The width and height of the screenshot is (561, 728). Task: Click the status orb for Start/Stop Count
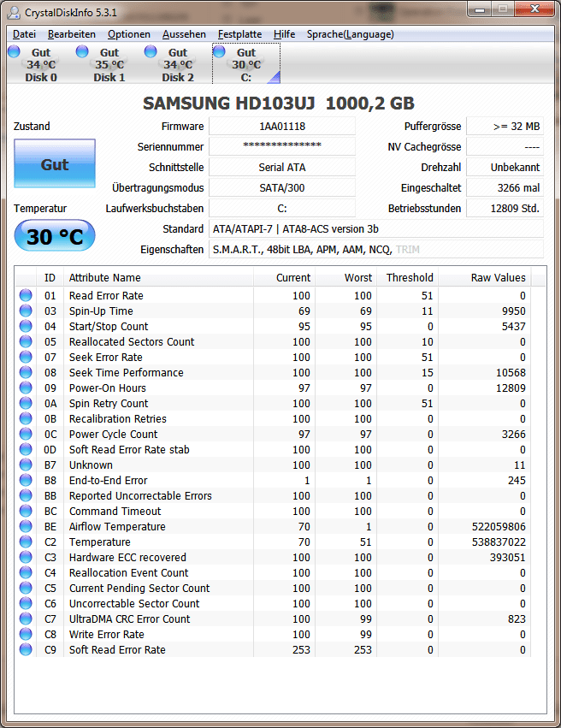click(26, 326)
